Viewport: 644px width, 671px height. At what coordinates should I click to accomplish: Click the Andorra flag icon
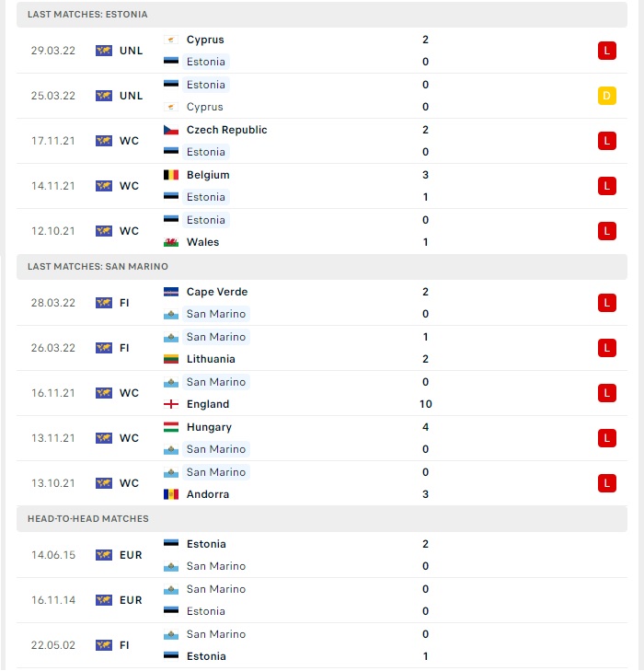[171, 494]
